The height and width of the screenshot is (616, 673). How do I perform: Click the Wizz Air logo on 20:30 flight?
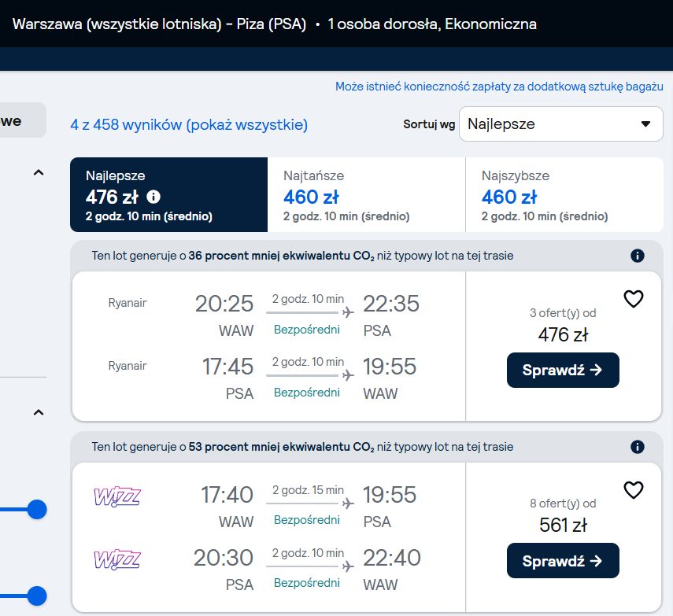tap(117, 559)
